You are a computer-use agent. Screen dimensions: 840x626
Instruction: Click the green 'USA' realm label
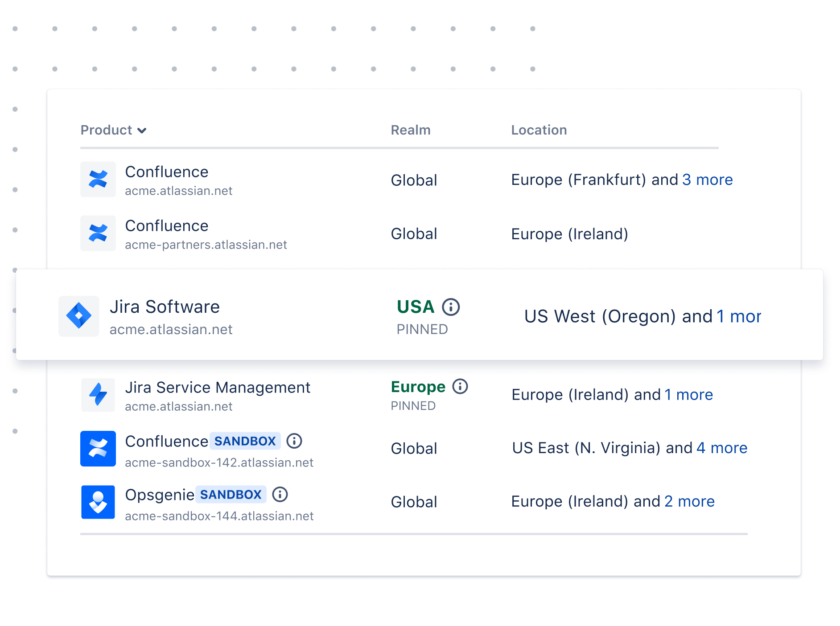coord(416,307)
